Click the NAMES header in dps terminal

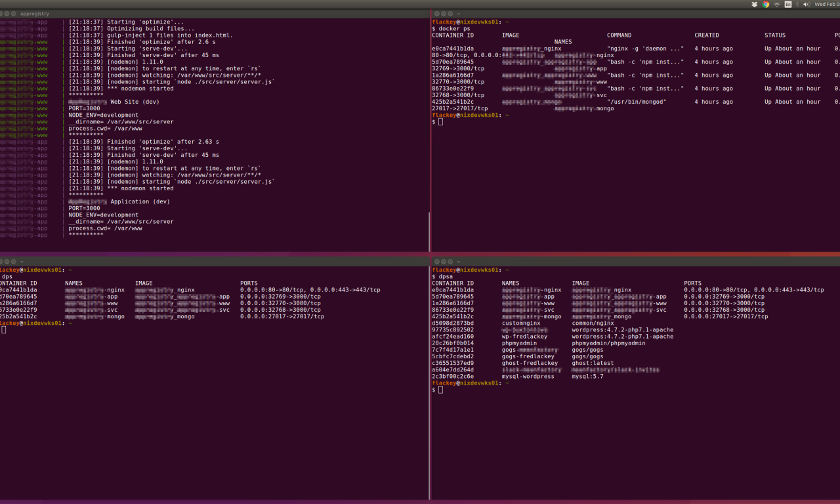(x=73, y=283)
